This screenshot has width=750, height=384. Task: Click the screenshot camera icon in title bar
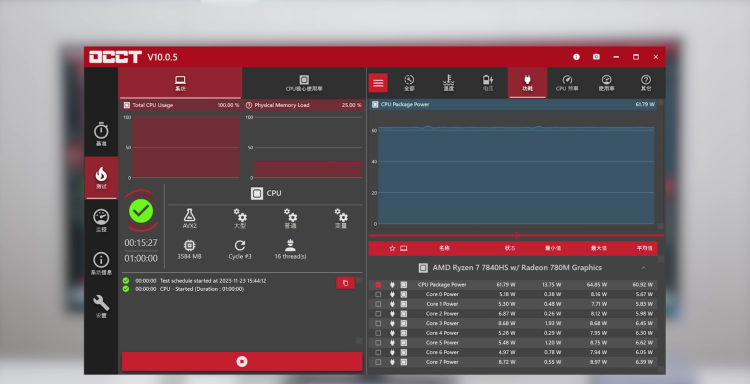[596, 57]
